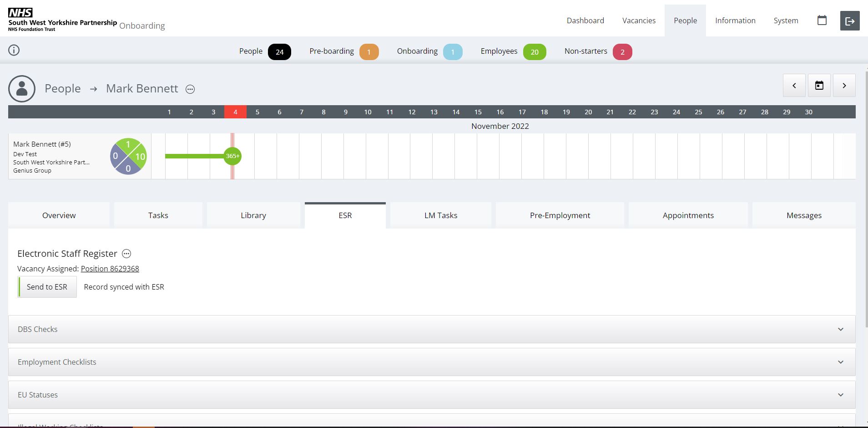Viewport: 868px width, 428px height.
Task: Click the information circle icon
Action: click(x=14, y=50)
